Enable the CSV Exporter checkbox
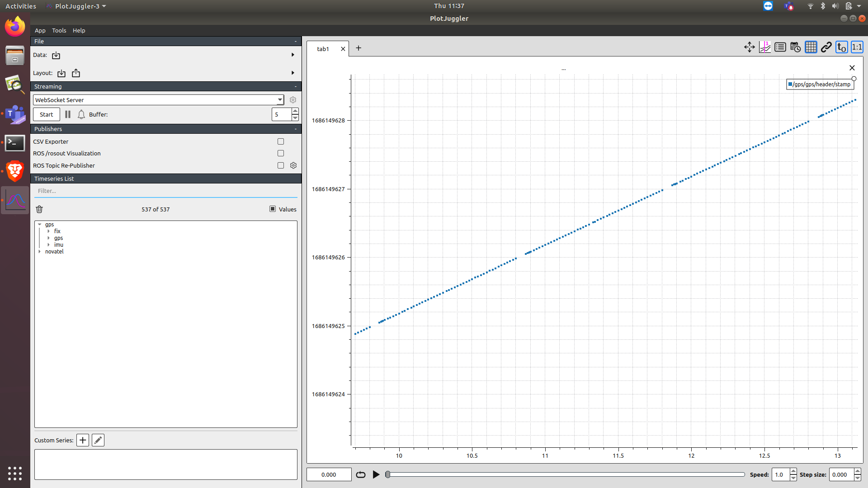868x488 pixels. (281, 141)
